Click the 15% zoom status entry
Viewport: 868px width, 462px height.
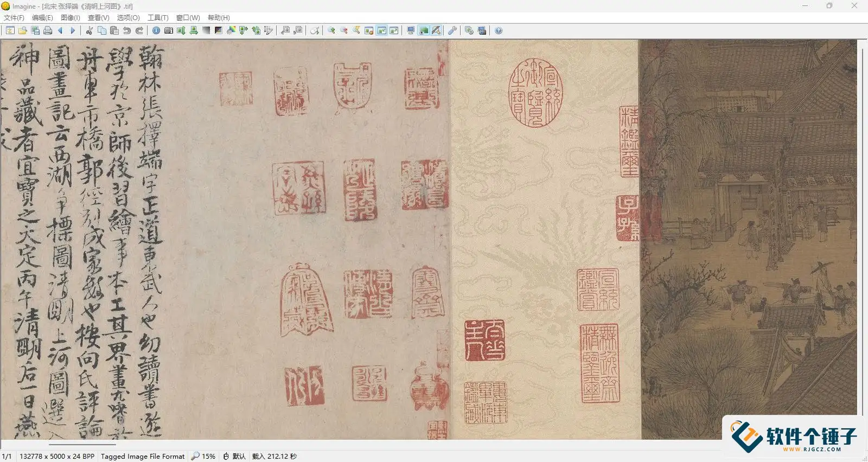pos(203,457)
